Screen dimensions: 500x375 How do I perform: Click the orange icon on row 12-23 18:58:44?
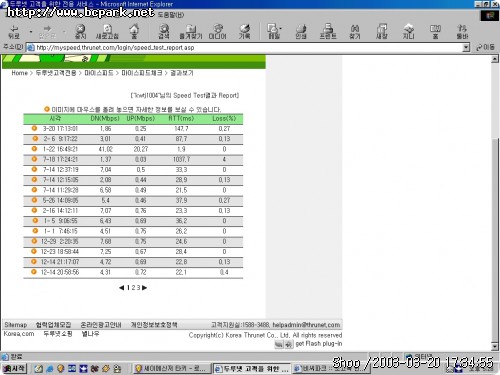(34, 251)
